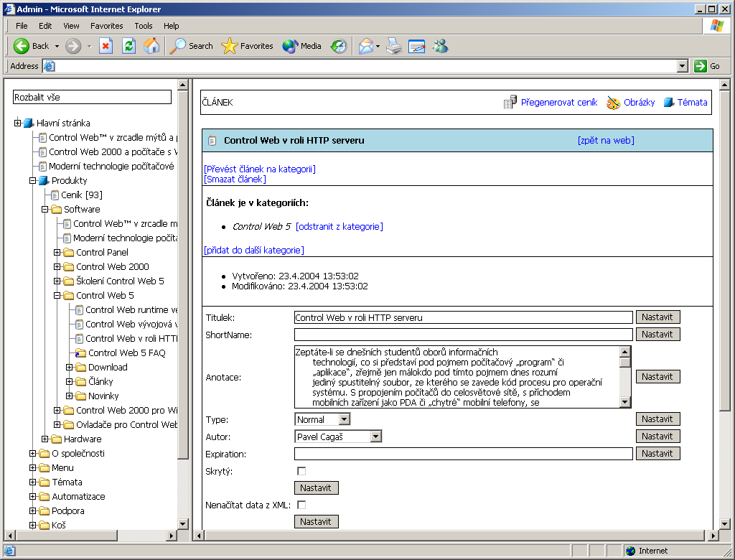Toggle the Skrytý checkbox
Image resolution: width=735 pixels, height=560 pixels.
(x=301, y=471)
